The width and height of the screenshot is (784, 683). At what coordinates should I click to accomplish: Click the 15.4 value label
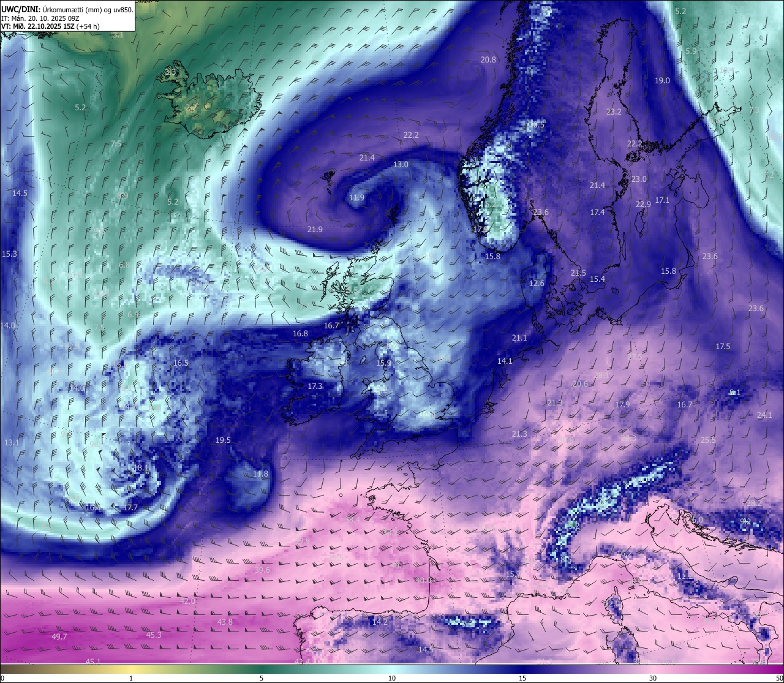(x=597, y=279)
